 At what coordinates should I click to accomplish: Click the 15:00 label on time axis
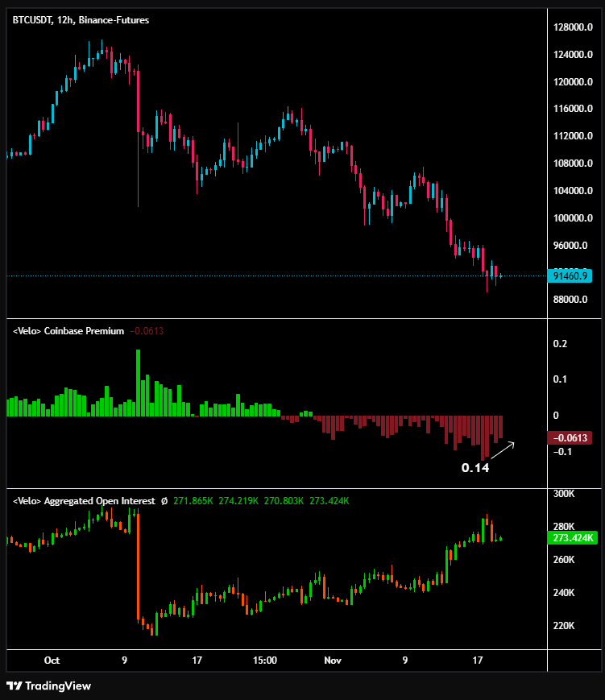click(265, 661)
